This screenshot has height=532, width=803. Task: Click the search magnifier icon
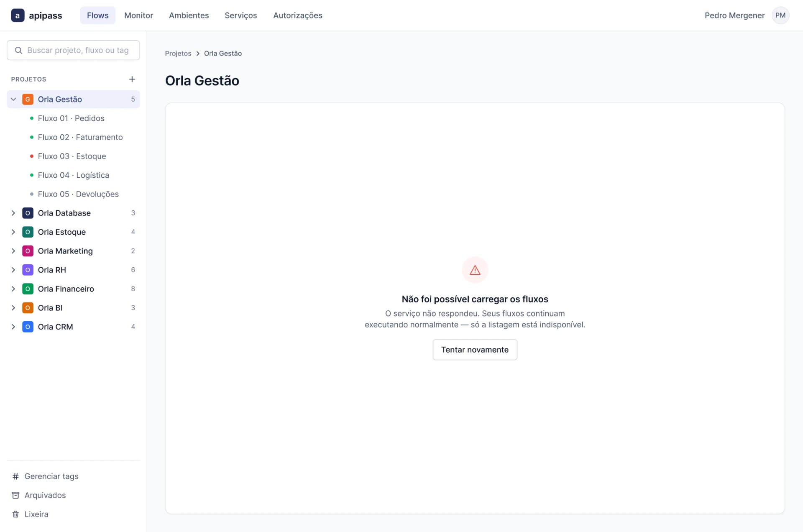(x=18, y=50)
